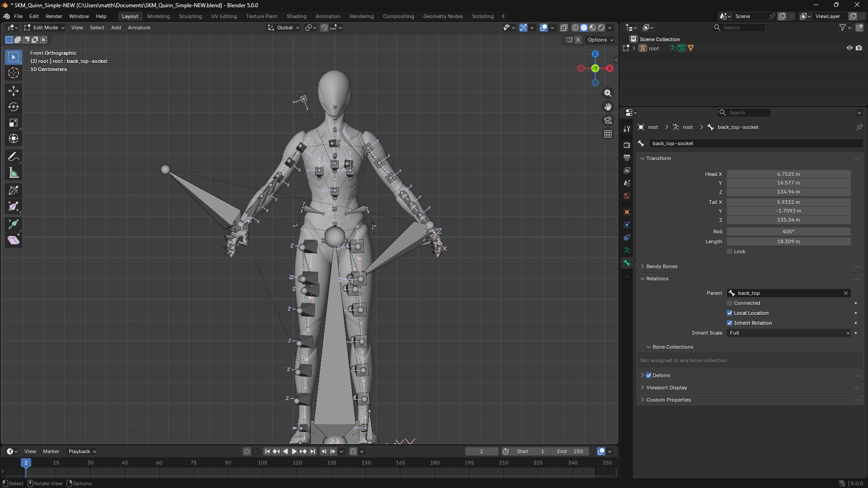
Task: Select the 3D Cursor tool
Action: (14, 73)
